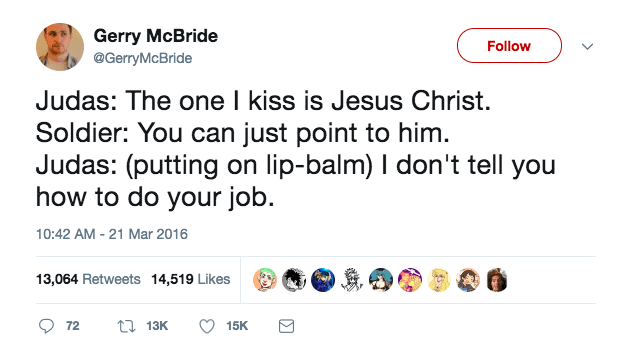Screen dimensions: 634x362
Task: Click the dark blue circular avatar
Action: 323,280
